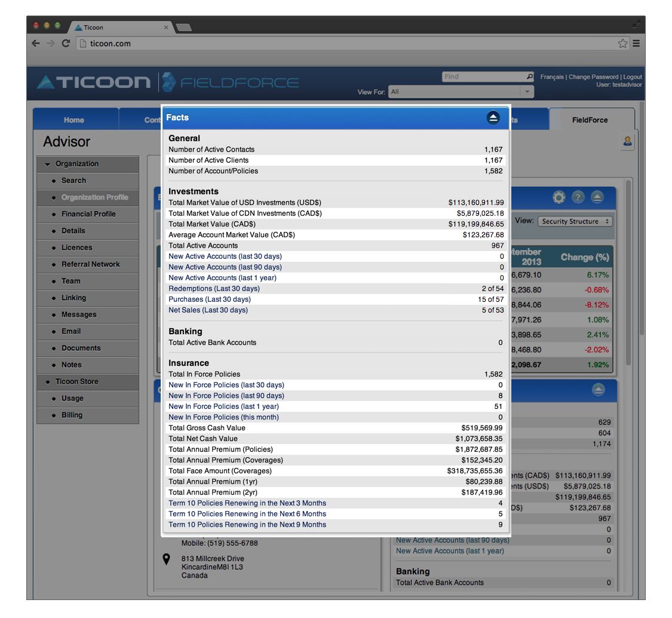The image size is (672, 618).
Task: Switch language via the Français link
Action: click(x=551, y=77)
